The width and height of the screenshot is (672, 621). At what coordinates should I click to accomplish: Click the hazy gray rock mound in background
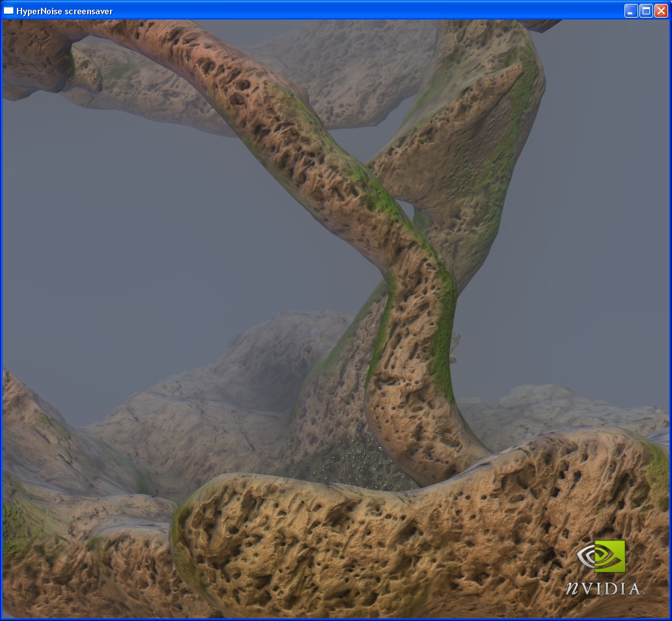click(215, 391)
